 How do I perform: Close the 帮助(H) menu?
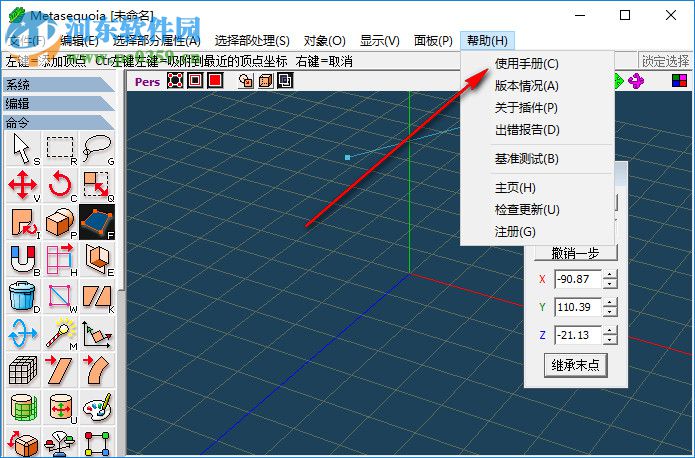pyautogui.click(x=487, y=41)
